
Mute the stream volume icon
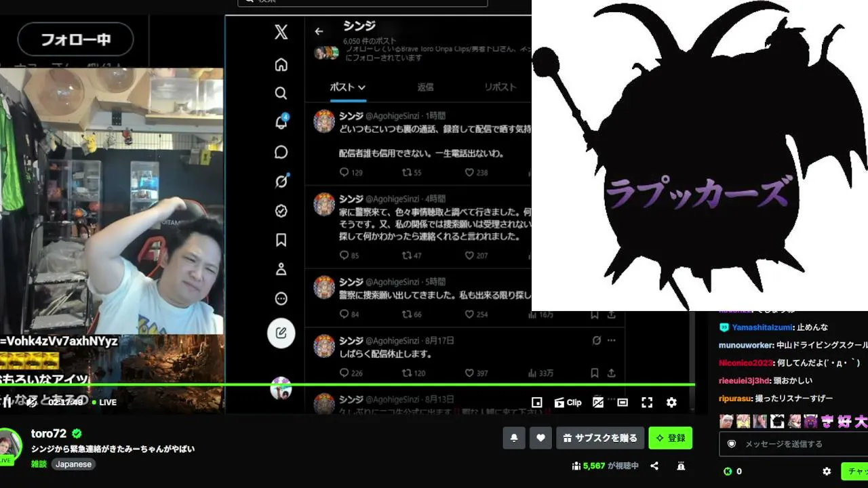coord(31,402)
